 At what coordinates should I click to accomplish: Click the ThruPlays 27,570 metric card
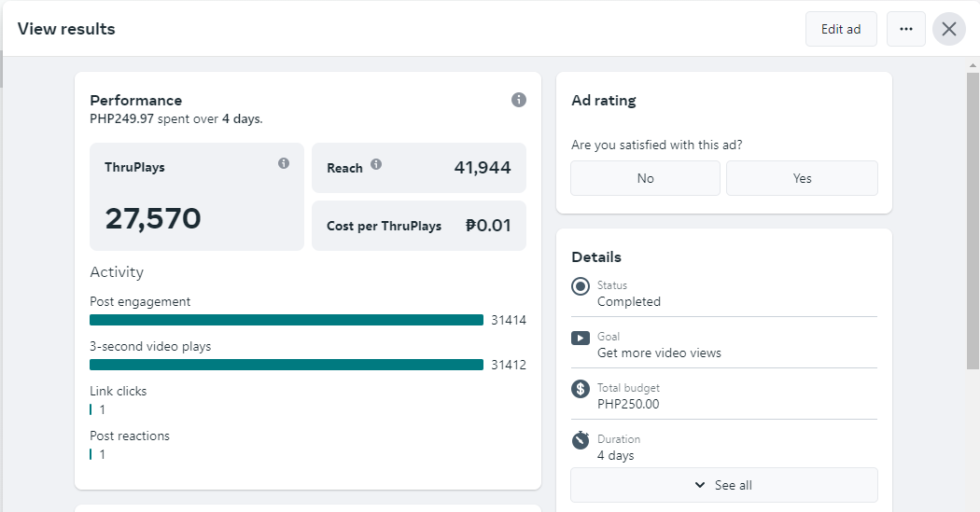coord(197,197)
